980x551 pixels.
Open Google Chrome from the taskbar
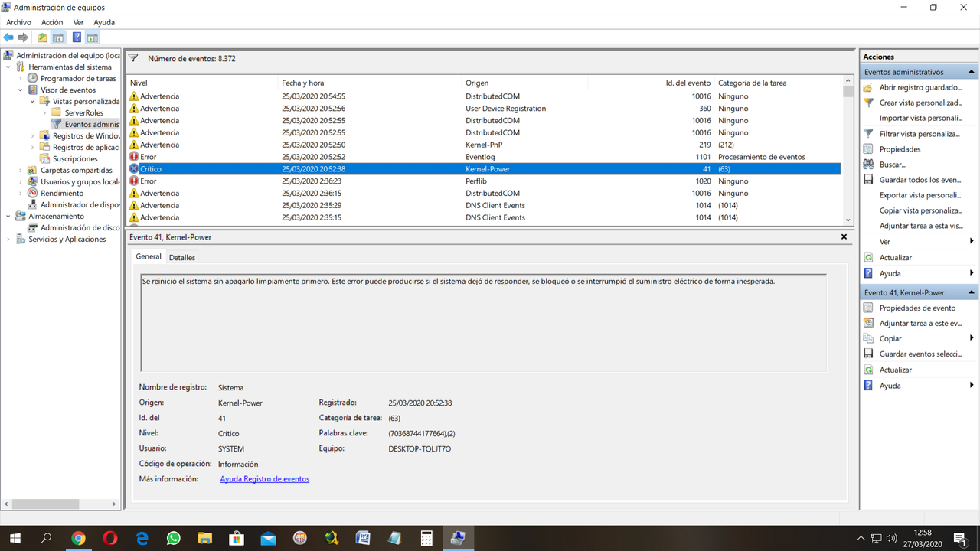tap(78, 539)
